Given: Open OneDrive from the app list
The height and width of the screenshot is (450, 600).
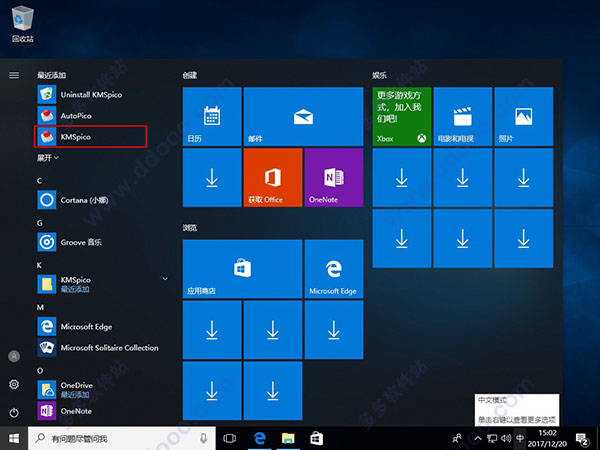Looking at the screenshot, I should [91, 390].
